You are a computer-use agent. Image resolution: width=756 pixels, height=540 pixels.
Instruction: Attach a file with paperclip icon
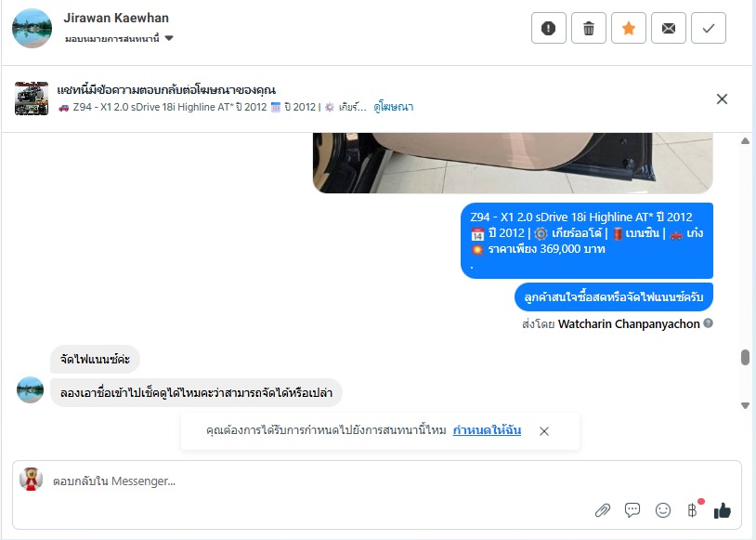tap(602, 510)
